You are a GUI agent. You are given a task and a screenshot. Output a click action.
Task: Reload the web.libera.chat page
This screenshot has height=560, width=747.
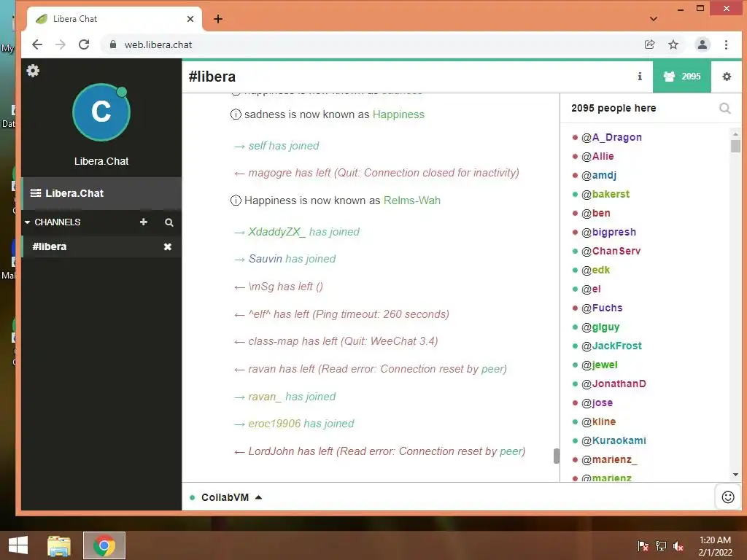[84, 44]
